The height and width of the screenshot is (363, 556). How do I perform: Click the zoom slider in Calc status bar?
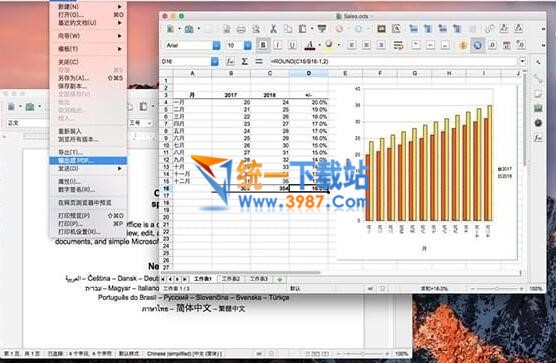(x=496, y=289)
